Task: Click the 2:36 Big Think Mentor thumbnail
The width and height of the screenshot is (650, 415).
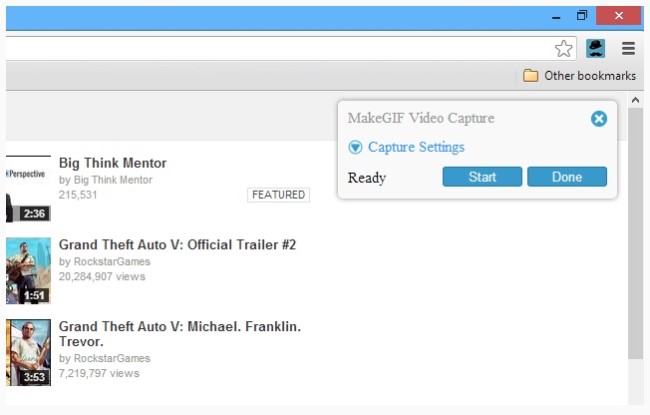Action: pos(28,189)
